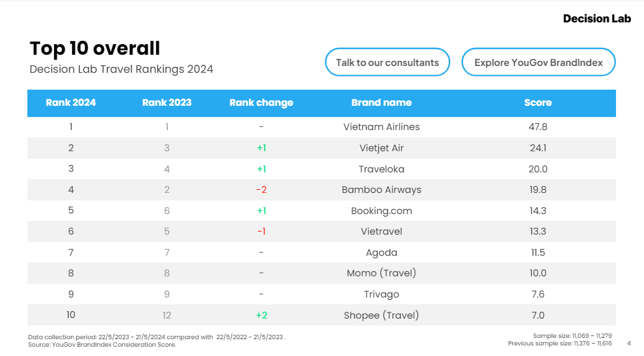
Task: Select the Bamboo Airways brand cell
Action: (x=381, y=190)
